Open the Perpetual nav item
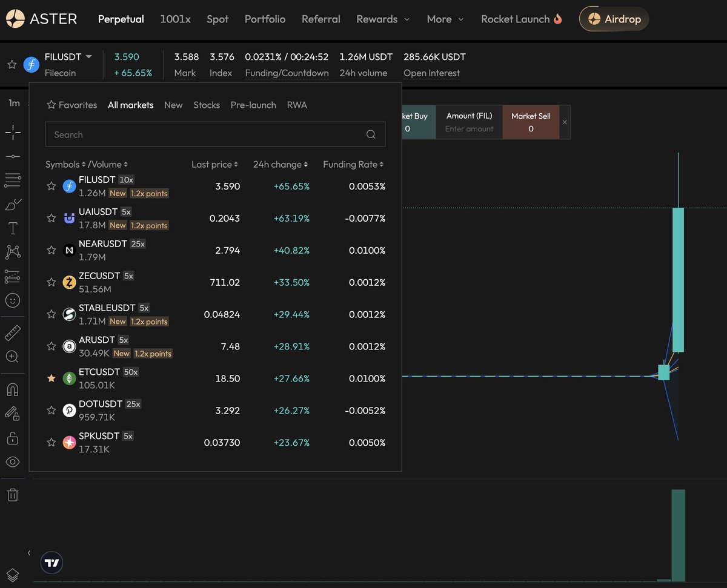The width and height of the screenshot is (727, 588). click(x=121, y=19)
